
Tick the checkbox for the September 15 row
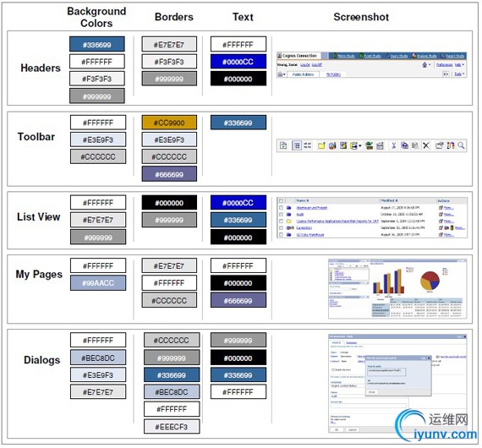coord(281,228)
